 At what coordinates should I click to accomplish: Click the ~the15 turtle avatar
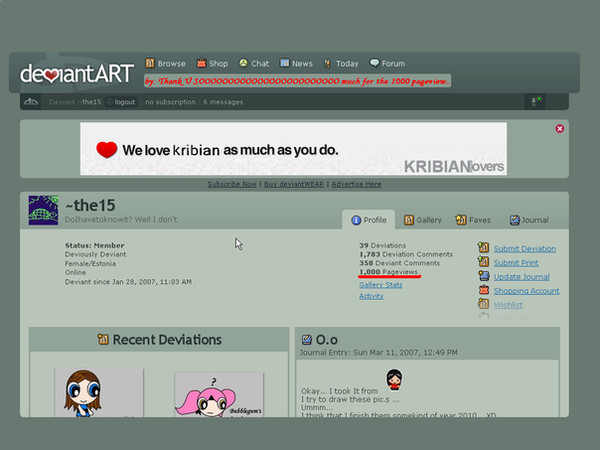[43, 210]
